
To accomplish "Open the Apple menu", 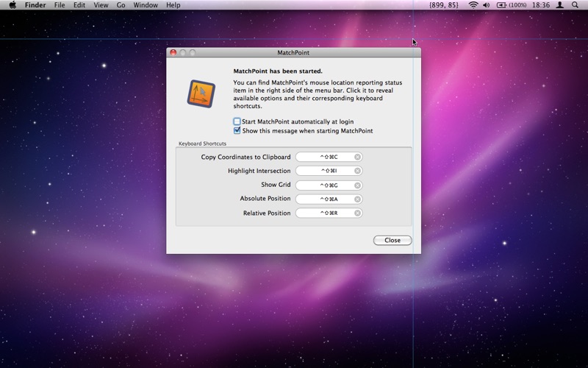I will pos(12,5).
